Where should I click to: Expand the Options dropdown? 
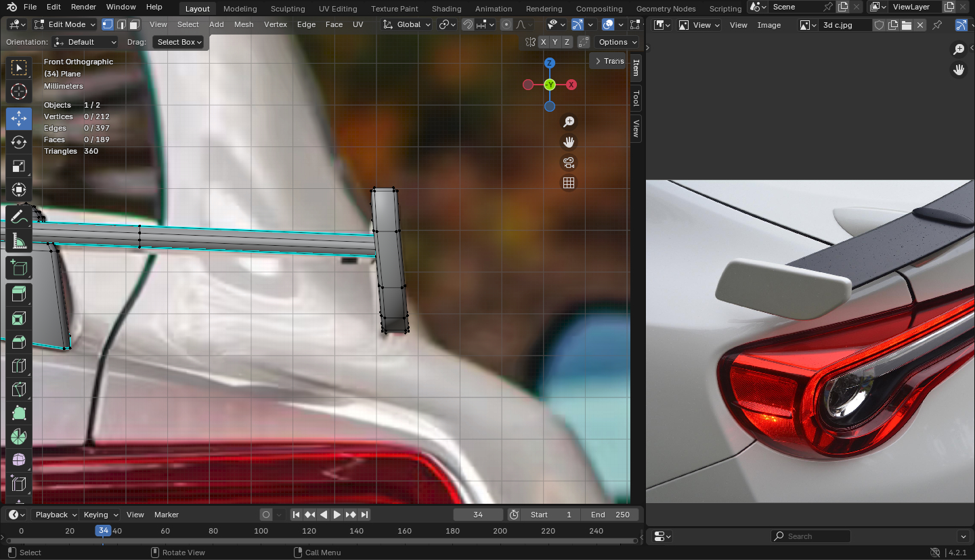[x=617, y=42]
